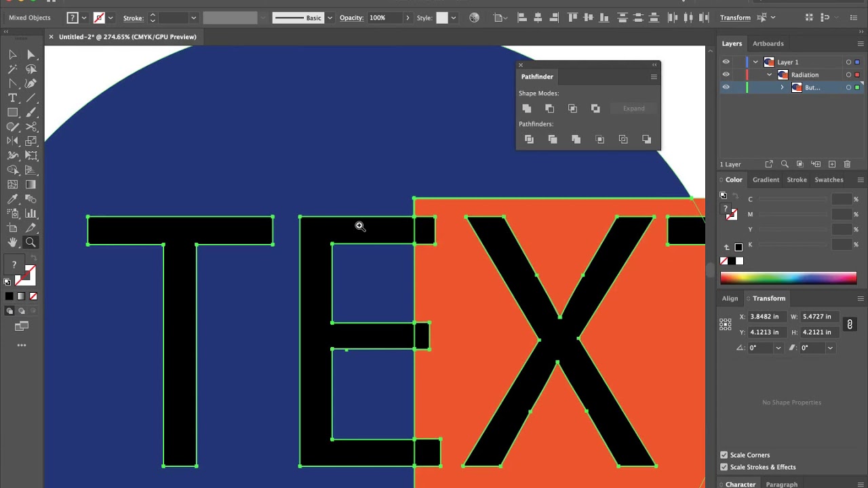Screen dimensions: 868x488
Task: Click Minus Front in Pathfinder
Action: coord(550,108)
